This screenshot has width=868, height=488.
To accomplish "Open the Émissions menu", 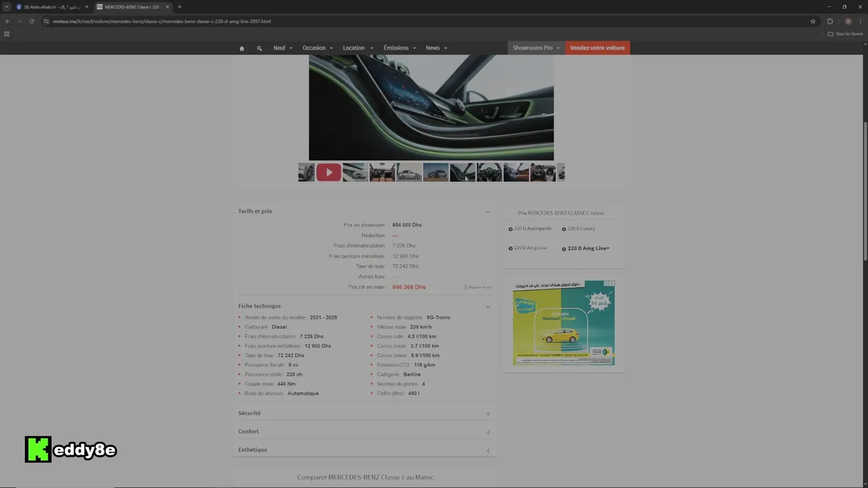I will [x=399, y=48].
